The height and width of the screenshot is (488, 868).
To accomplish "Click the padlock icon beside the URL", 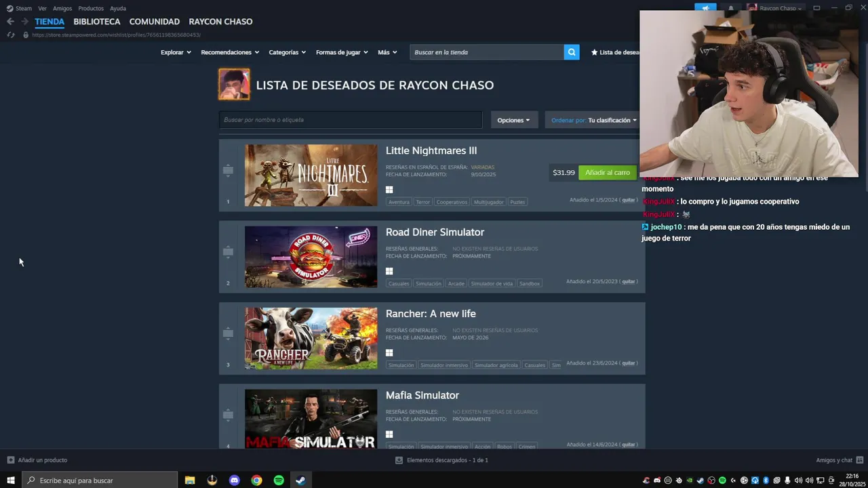I will click(x=26, y=35).
